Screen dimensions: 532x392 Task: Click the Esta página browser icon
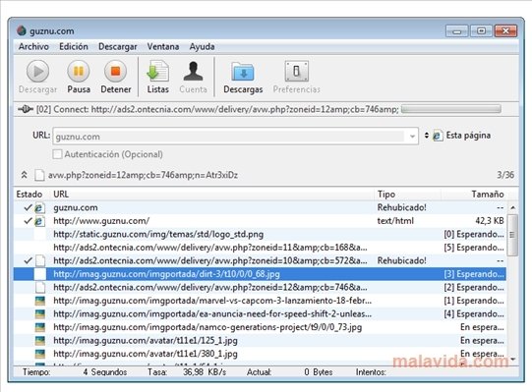coord(438,136)
